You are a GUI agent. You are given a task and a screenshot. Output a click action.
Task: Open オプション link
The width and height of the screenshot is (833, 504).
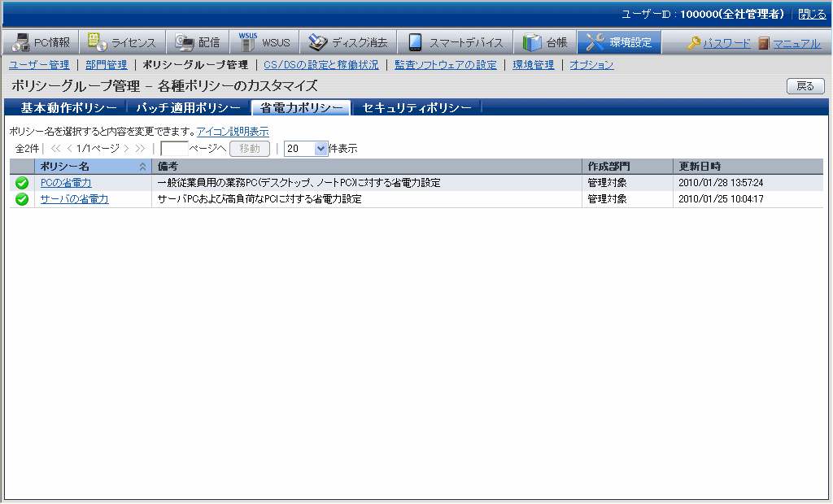(x=592, y=65)
